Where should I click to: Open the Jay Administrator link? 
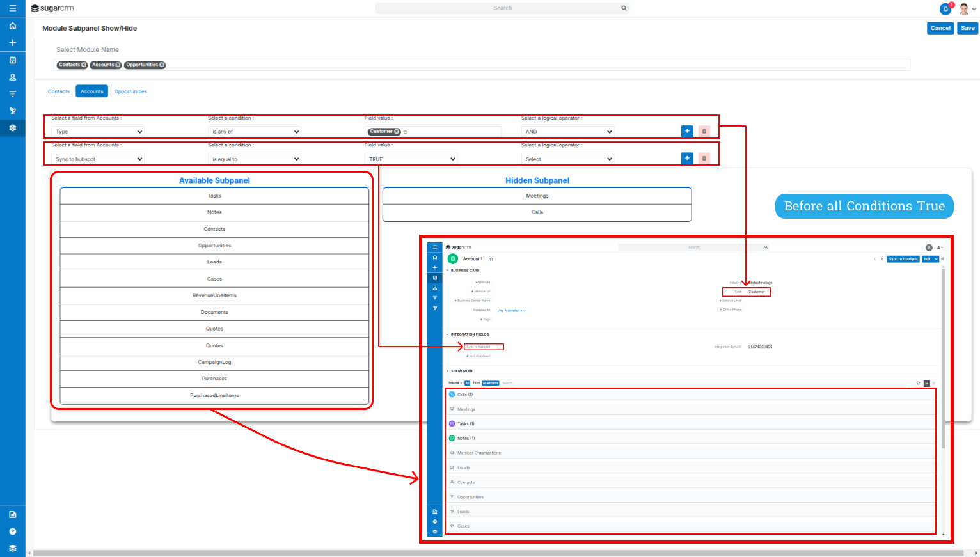[x=512, y=310]
